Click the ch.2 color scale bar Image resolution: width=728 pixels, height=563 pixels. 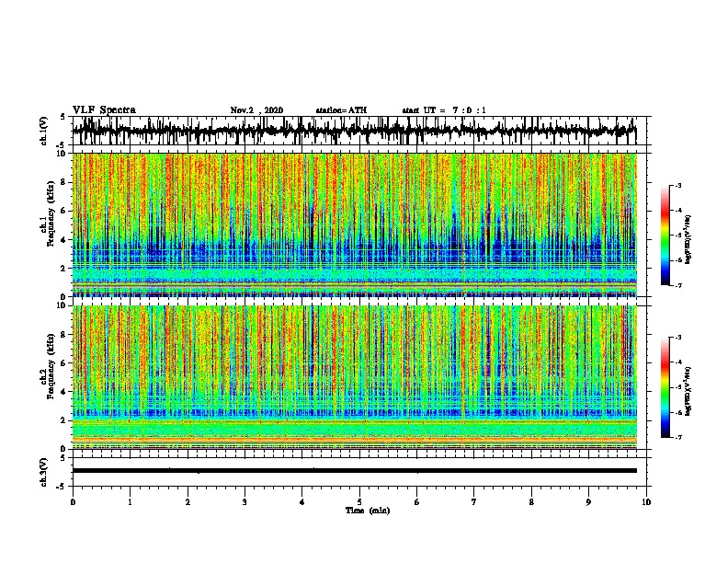(x=665, y=387)
